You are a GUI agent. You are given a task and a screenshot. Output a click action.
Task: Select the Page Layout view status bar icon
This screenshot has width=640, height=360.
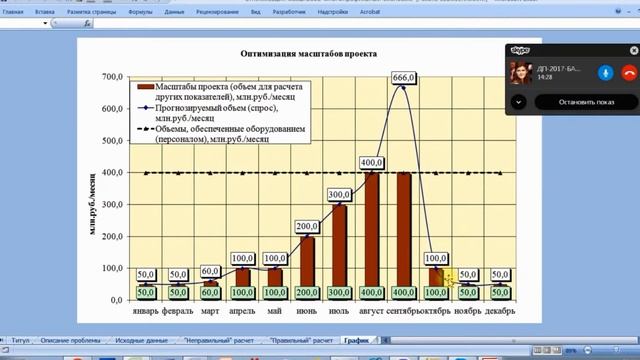point(547,351)
